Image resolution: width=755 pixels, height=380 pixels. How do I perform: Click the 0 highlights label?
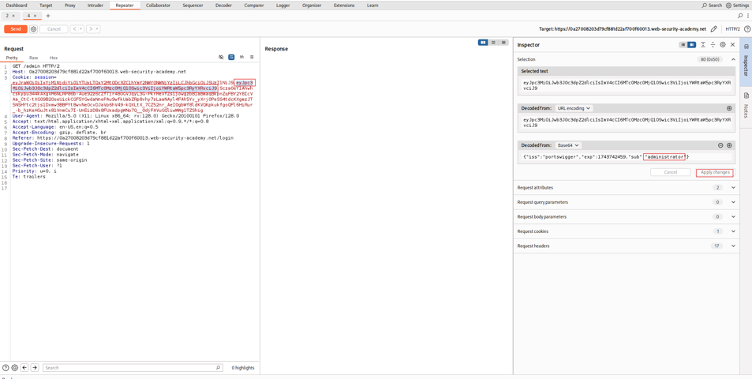(x=243, y=367)
